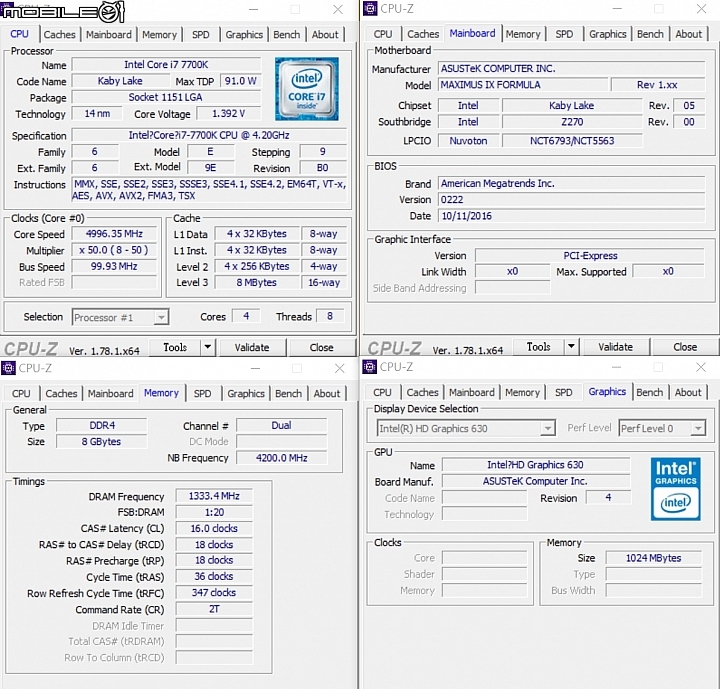Screen dimensions: 720x689
Task: Open Mainboard tab in CPU window
Action: click(x=109, y=34)
